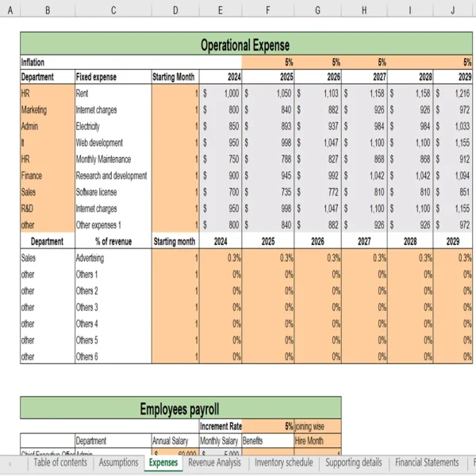Image resolution: width=476 pixels, height=476 pixels.
Task: Switch to Inventory schedule sheet tab
Action: (x=283, y=463)
